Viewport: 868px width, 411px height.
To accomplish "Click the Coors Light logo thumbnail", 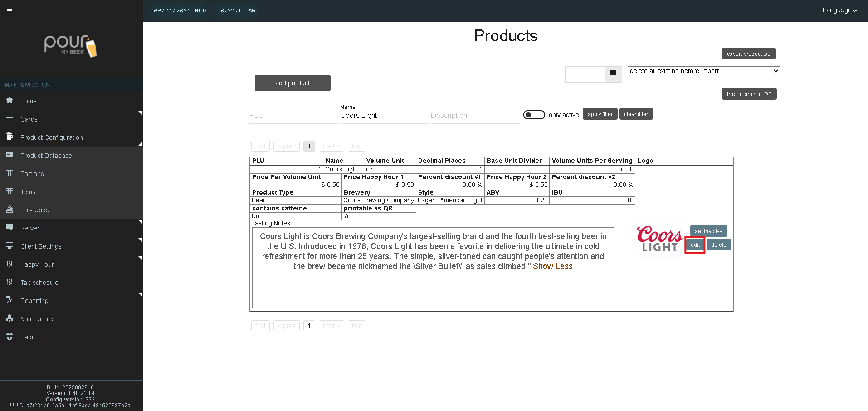I will tap(659, 239).
